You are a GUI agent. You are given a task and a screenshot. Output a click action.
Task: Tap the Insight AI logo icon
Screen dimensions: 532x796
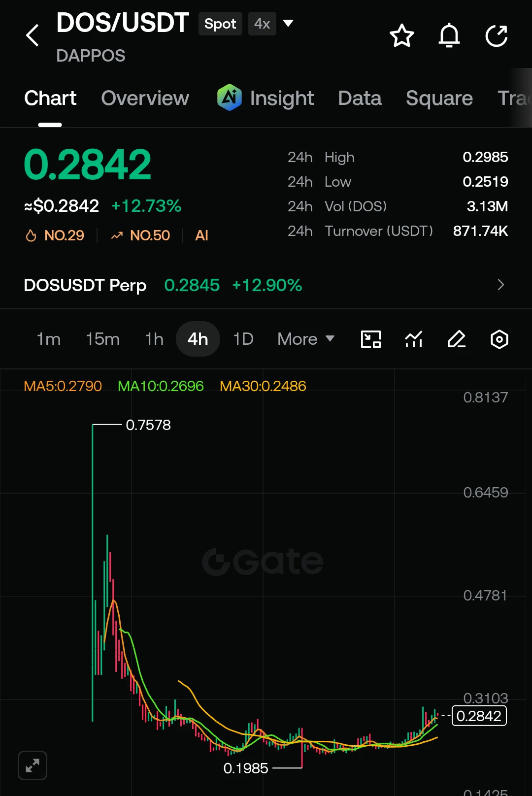(x=229, y=97)
